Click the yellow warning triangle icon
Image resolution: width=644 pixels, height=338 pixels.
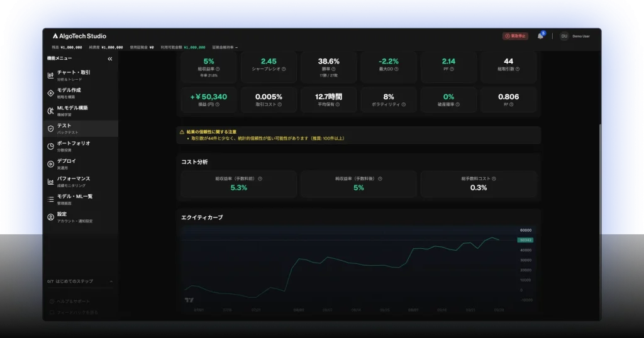182,132
